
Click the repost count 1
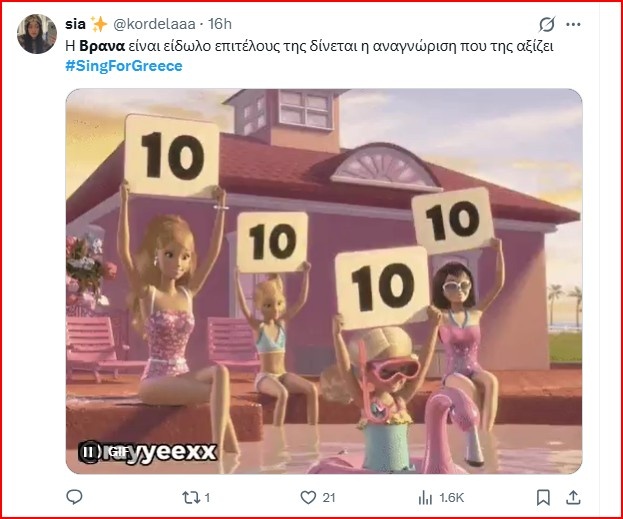(207, 498)
